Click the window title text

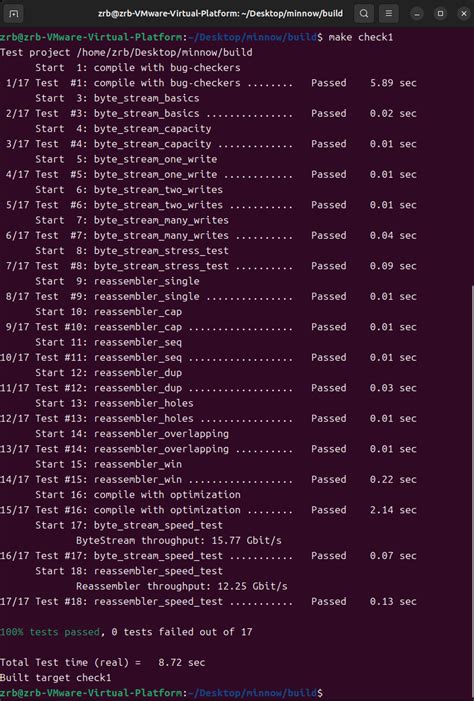[220, 13]
